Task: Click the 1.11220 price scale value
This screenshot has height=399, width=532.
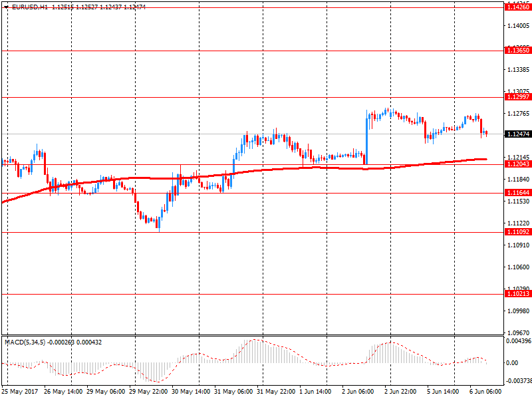Action: pos(519,223)
